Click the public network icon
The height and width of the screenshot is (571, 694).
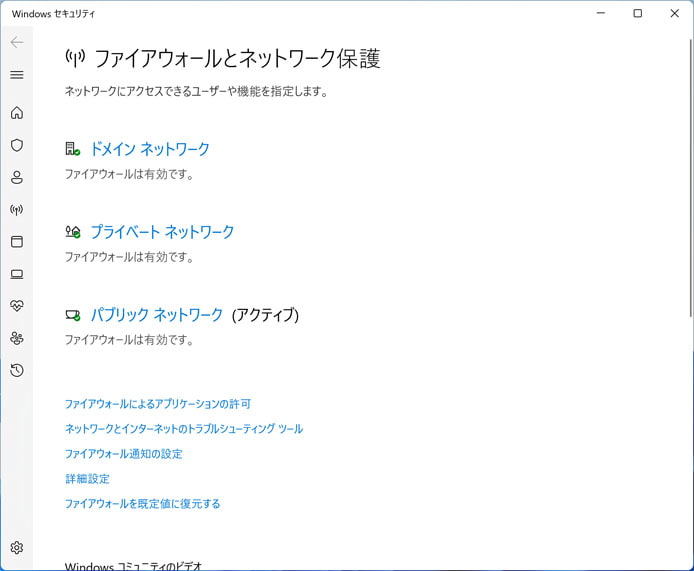[x=73, y=315]
